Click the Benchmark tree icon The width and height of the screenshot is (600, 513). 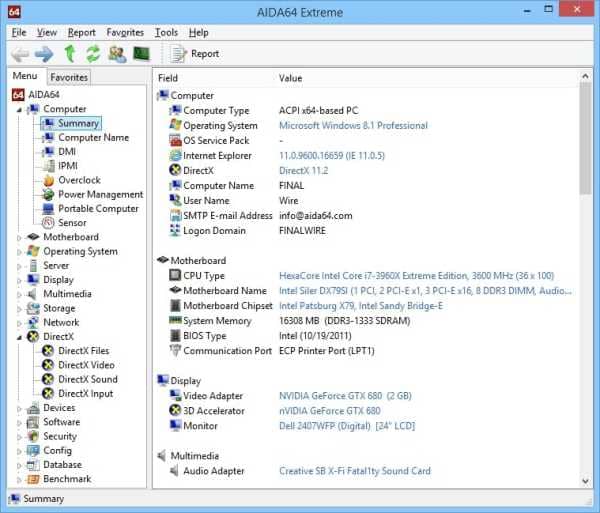(33, 479)
